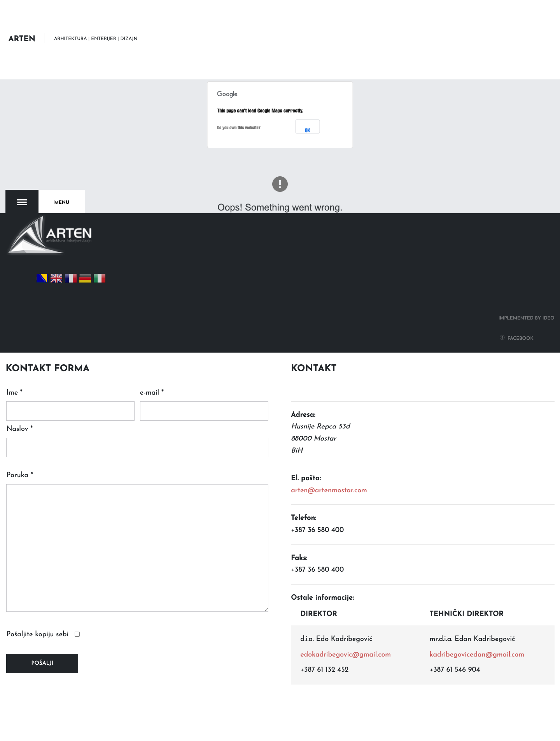Click kadribegovicedan@gmail.com email link
Image resolution: width=560 pixels, height=741 pixels.
point(477,655)
